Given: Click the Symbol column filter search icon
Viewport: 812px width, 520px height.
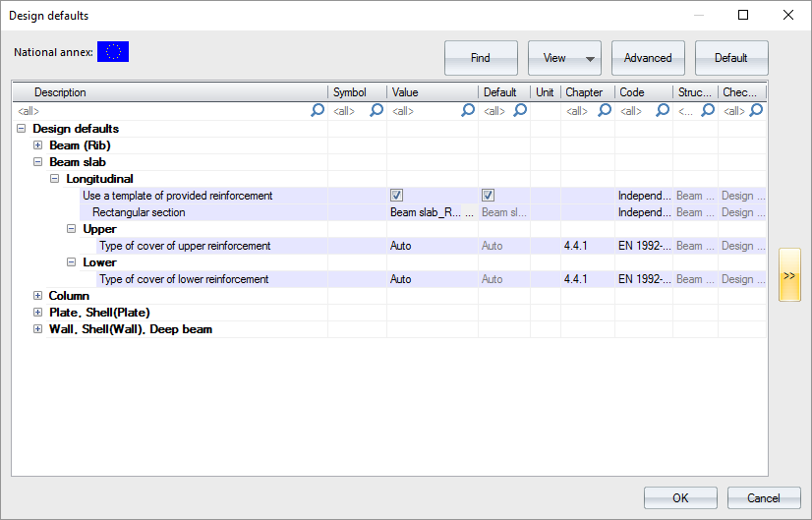Looking at the screenshot, I should (x=376, y=111).
